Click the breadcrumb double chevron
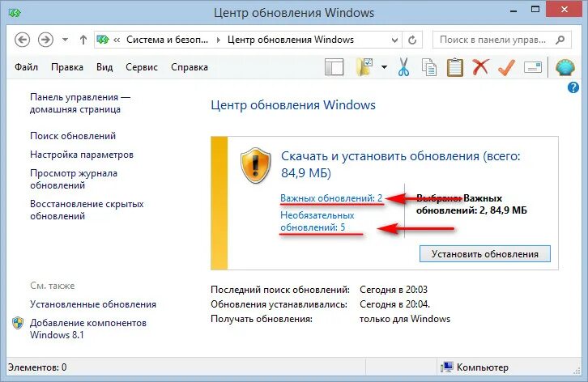The width and height of the screenshot is (588, 382). tap(117, 40)
